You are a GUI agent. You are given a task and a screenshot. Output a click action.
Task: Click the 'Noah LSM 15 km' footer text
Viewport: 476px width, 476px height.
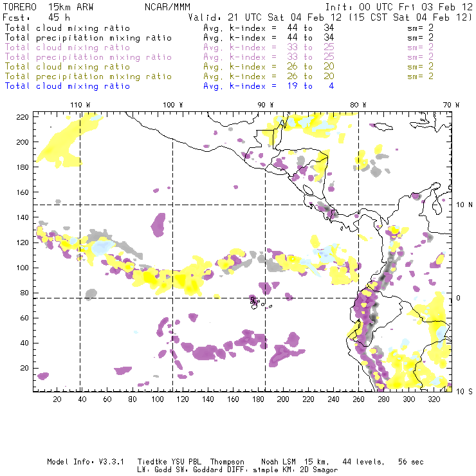pos(295,462)
